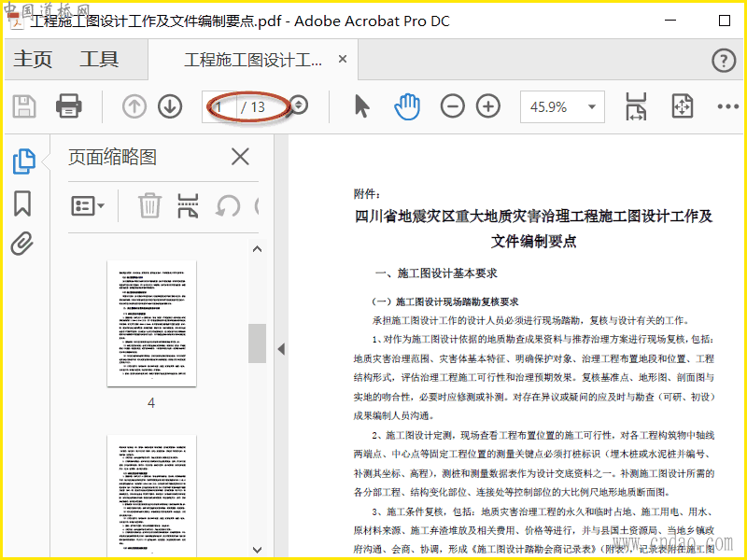This screenshot has height=560, width=747.
Task: Switch to the 主页 tab
Action: 33,60
